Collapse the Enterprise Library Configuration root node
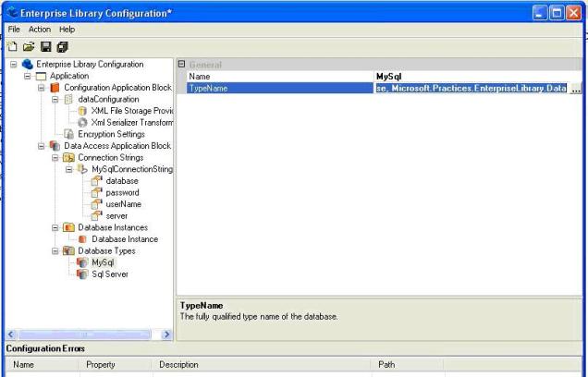 [14, 65]
